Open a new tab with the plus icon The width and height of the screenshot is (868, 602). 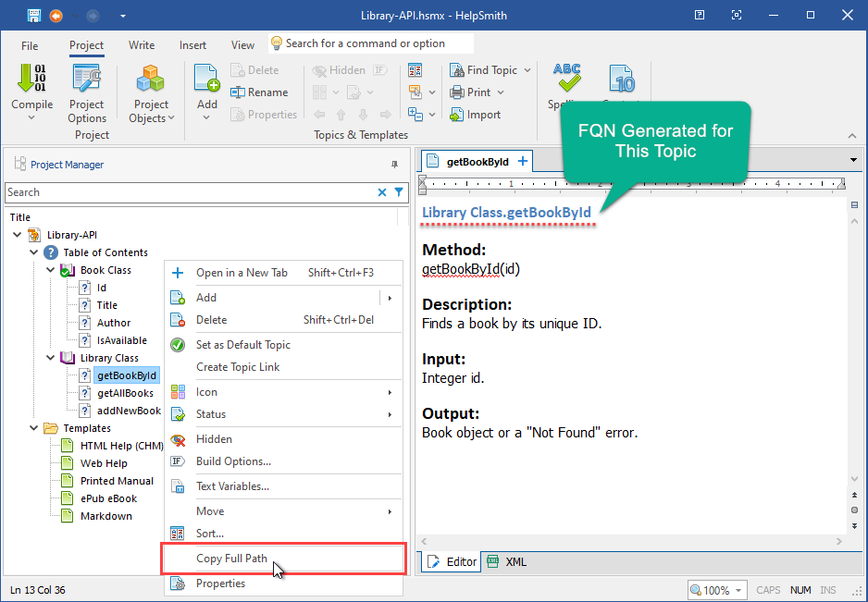coord(522,162)
